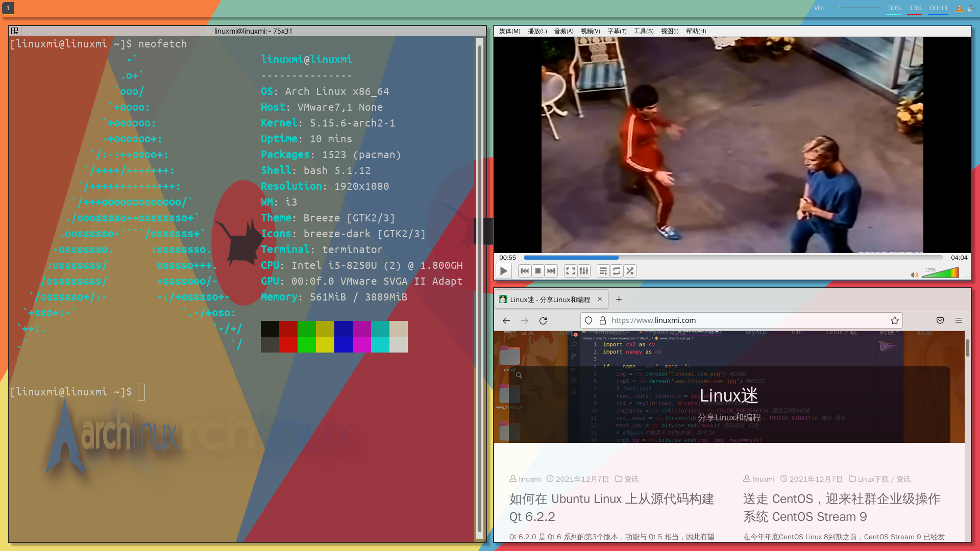Click the VLC video display area

coord(732,145)
